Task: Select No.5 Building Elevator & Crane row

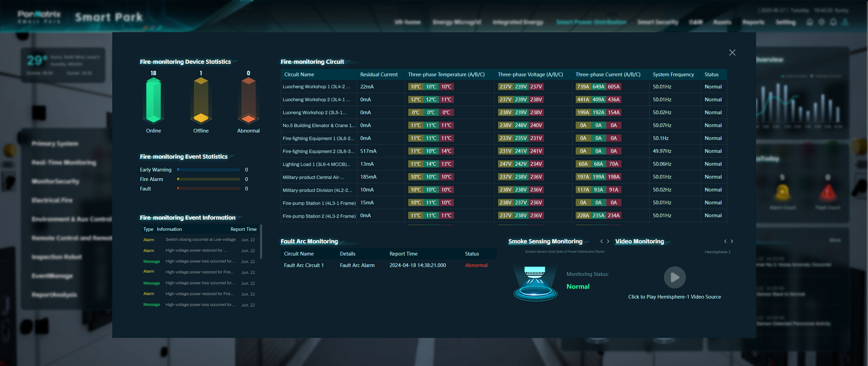Action: coord(504,125)
